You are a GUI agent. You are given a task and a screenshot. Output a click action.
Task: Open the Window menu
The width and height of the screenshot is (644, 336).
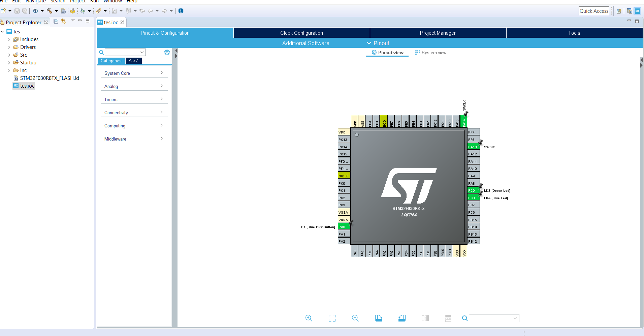click(112, 2)
